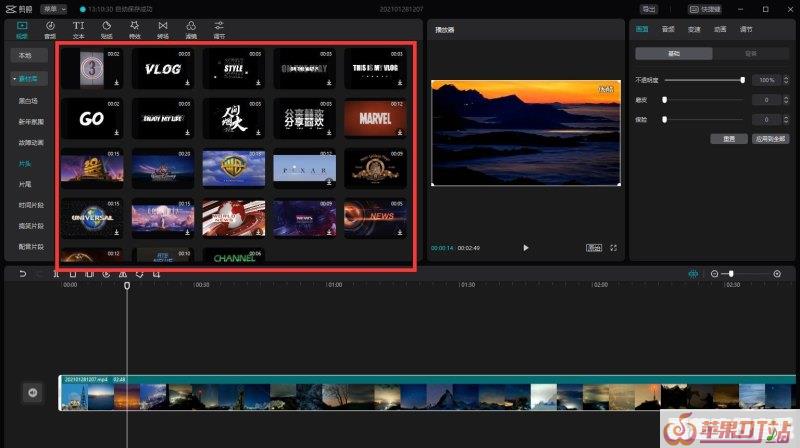Select the Warner Bros shield intro thumbnail
800x448 pixels.
coord(234,168)
